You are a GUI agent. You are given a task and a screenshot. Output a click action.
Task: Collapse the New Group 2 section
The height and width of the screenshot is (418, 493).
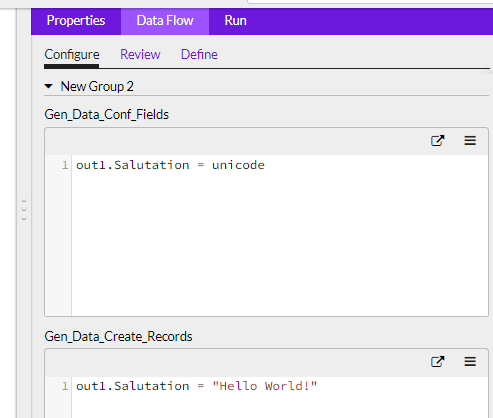tap(49, 86)
